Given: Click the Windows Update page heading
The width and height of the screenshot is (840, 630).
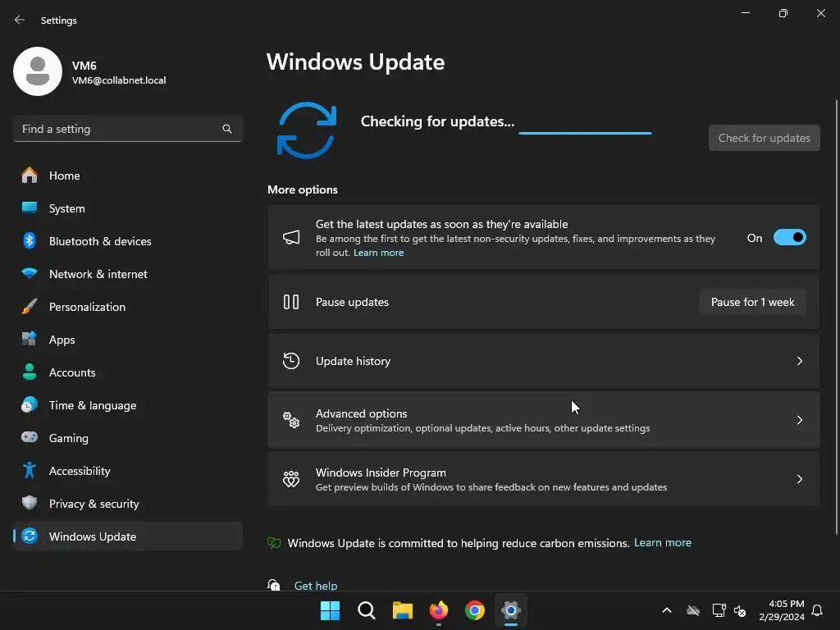Looking at the screenshot, I should 356,62.
